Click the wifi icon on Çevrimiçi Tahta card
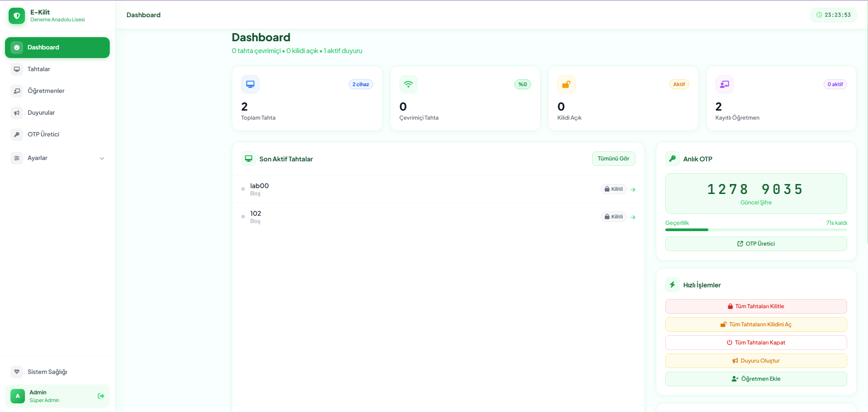Screen dimensions: 868x412 (x=408, y=84)
